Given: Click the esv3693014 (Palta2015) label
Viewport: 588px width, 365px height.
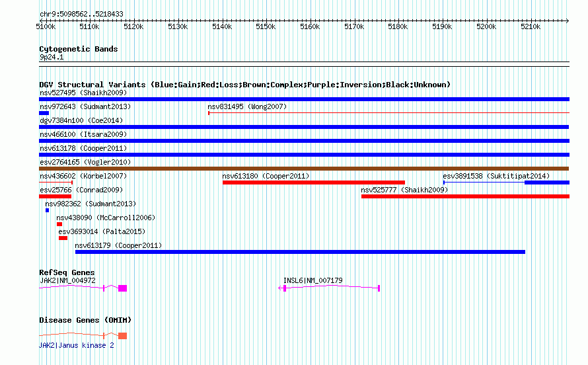Looking at the screenshot, I should 102,231.
